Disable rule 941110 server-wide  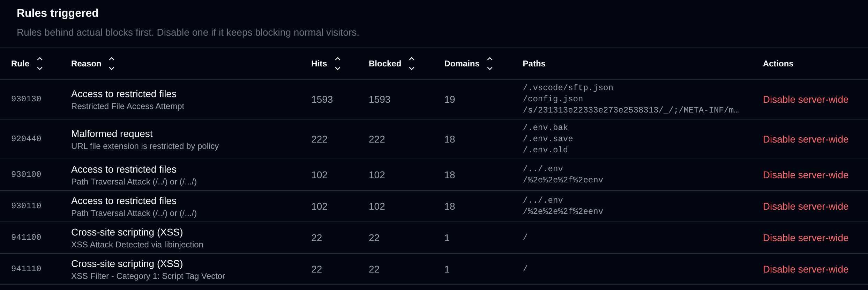point(806,269)
